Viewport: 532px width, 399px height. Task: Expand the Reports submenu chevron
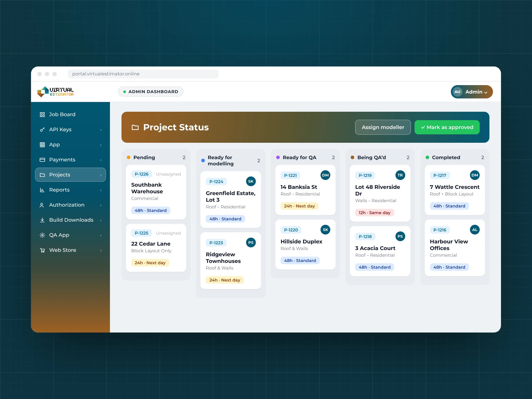pos(101,190)
